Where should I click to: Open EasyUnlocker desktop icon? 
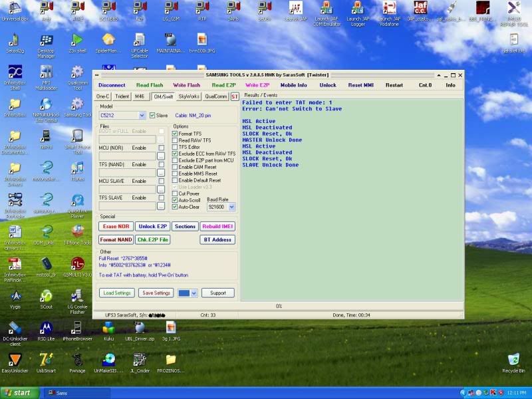pyautogui.click(x=15, y=362)
